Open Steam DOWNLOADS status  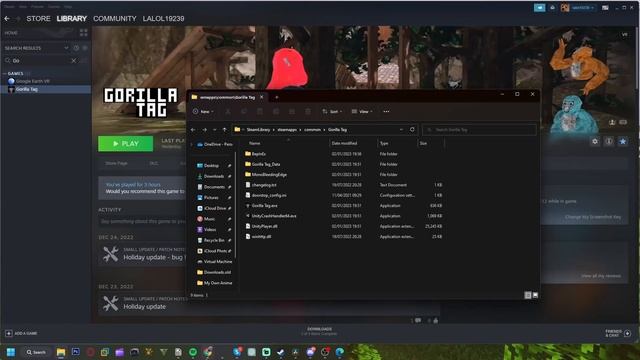[319, 331]
